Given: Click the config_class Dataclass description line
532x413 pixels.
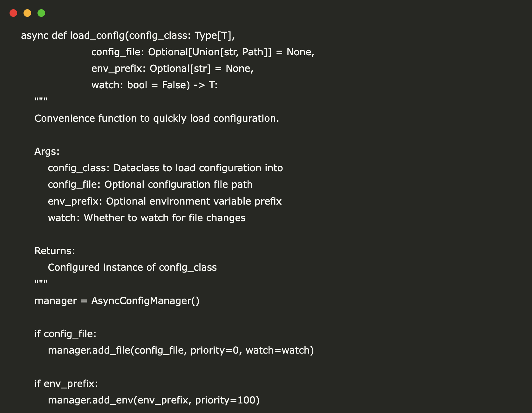Looking at the screenshot, I should [x=165, y=168].
